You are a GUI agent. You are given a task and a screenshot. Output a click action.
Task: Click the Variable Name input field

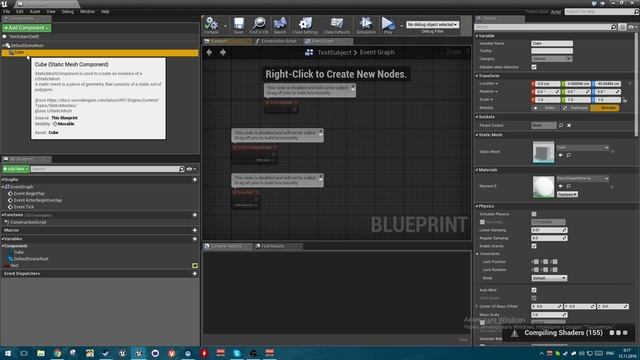[x=552, y=43]
